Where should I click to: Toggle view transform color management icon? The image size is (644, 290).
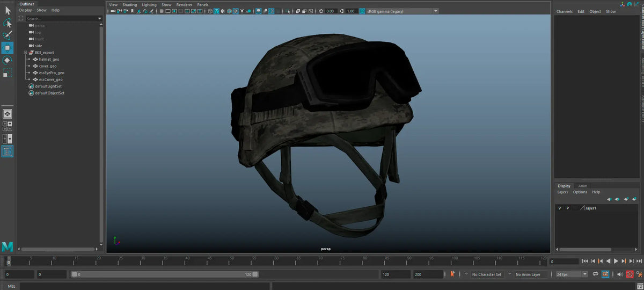[362, 11]
